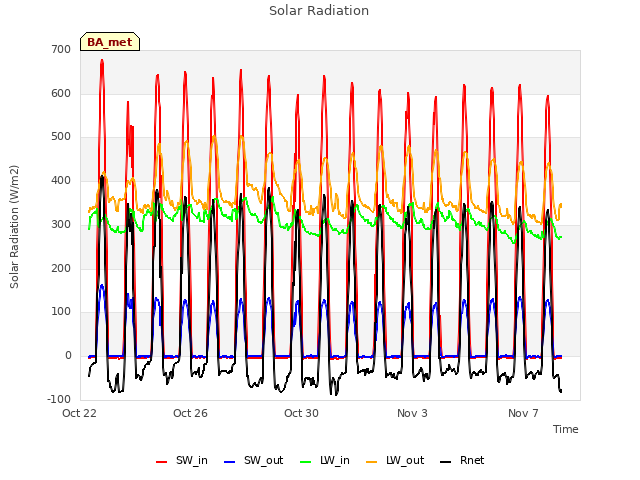The height and width of the screenshot is (480, 640).
Task: Click the 0 y-axis tick label
Action: 68,356
